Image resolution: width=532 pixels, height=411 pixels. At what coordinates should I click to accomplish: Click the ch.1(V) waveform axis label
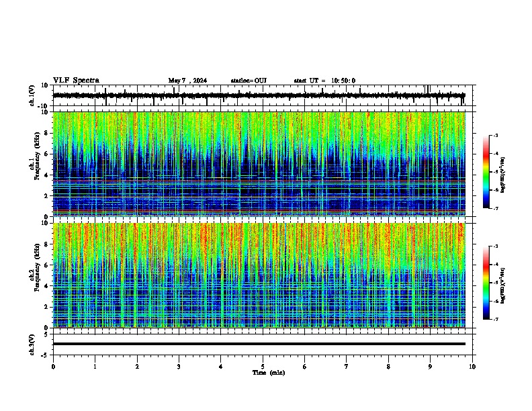pos(32,95)
